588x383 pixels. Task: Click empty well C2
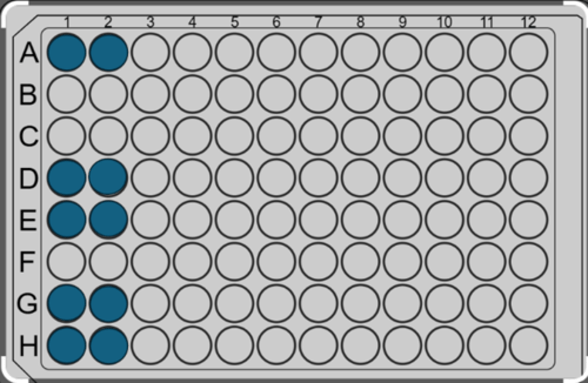[x=108, y=136]
